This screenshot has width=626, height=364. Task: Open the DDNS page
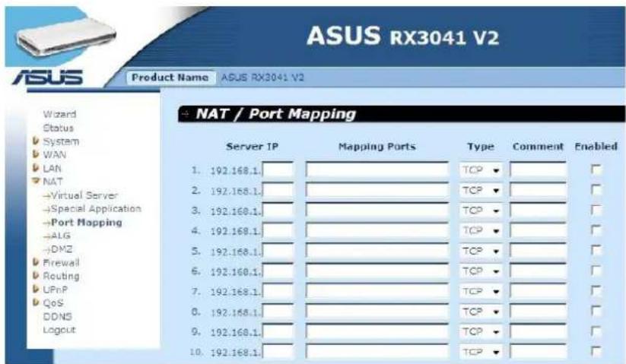[58, 317]
